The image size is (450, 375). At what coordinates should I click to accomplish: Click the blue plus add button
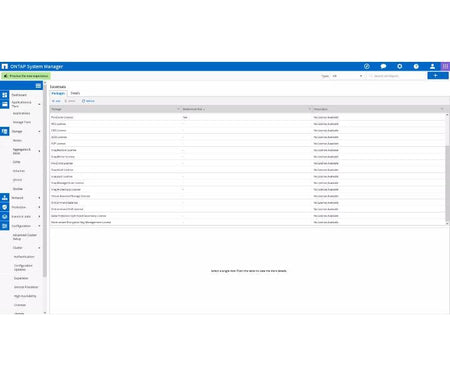(438, 76)
